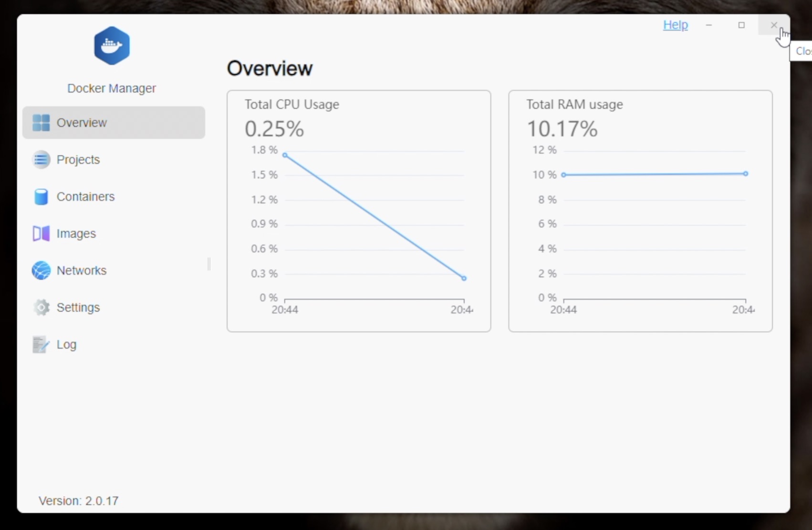
Task: Select the last RAM usage data point
Action: tap(745, 174)
